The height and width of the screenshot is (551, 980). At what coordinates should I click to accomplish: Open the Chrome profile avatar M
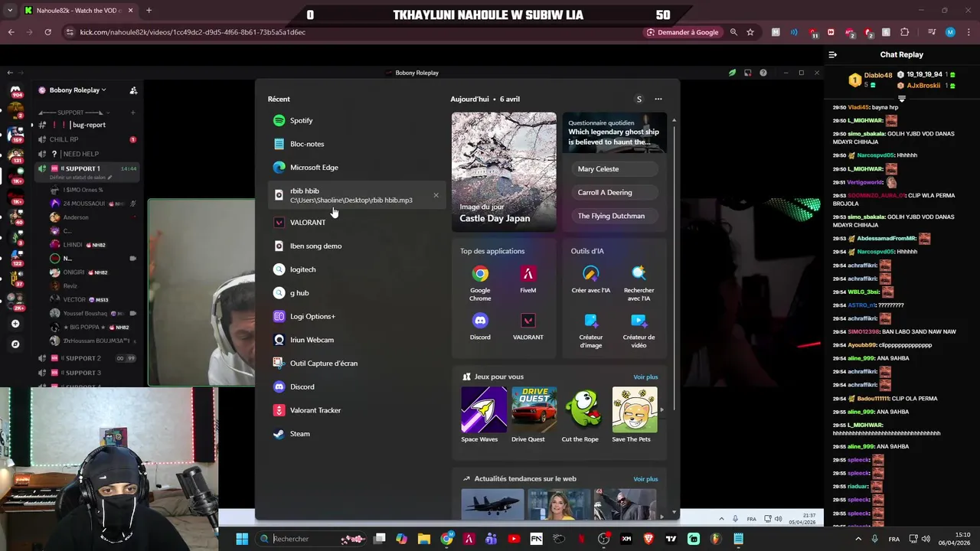pyautogui.click(x=950, y=32)
